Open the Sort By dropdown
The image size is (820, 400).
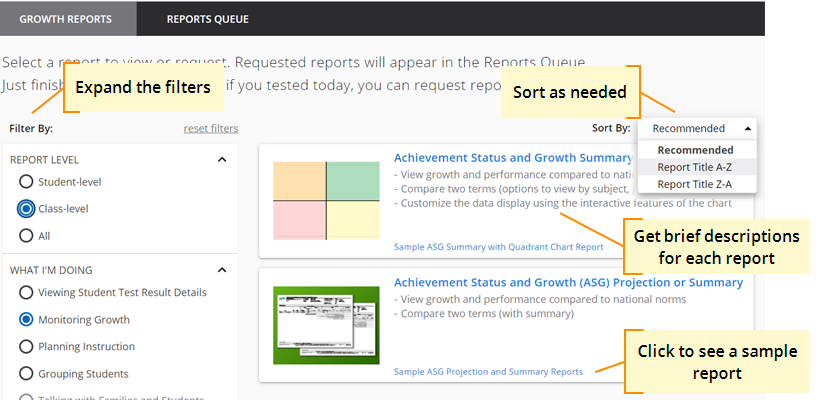[697, 128]
